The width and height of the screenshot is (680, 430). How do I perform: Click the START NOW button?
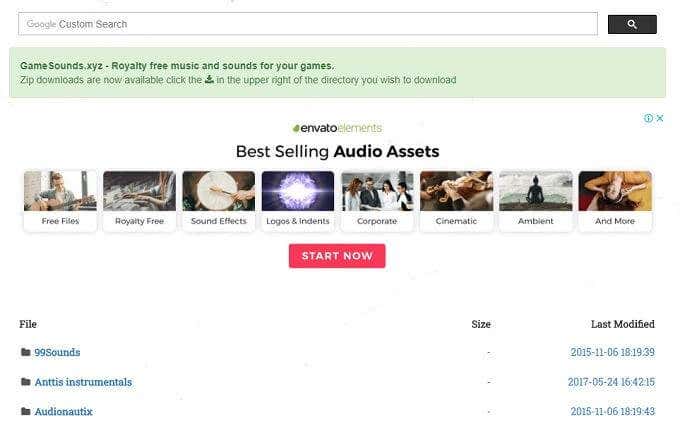click(x=337, y=256)
